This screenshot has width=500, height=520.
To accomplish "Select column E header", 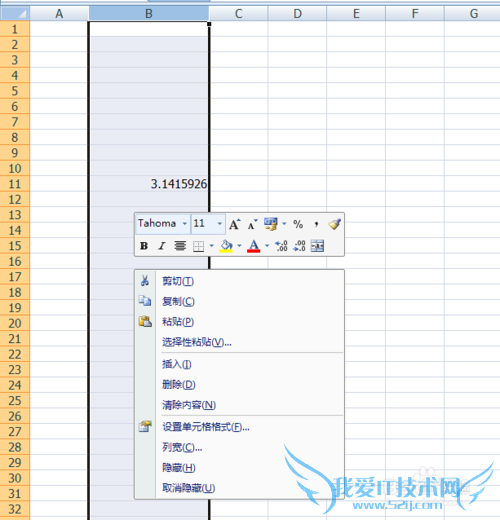I will pos(356,14).
